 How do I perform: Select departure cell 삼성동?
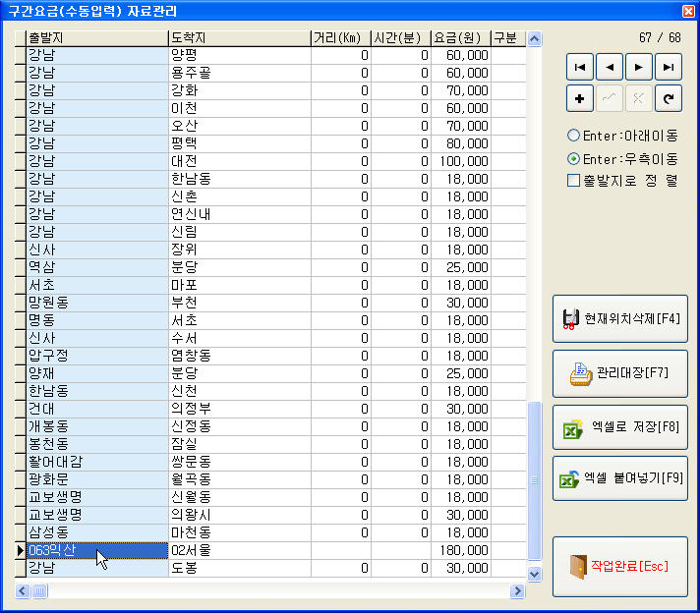(97, 532)
